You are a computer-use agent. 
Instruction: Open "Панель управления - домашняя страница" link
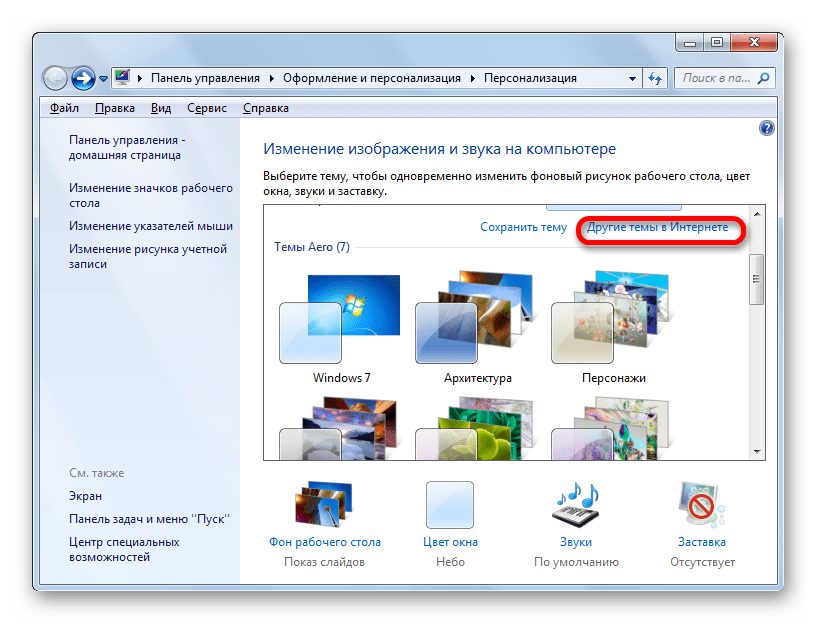tap(127, 147)
